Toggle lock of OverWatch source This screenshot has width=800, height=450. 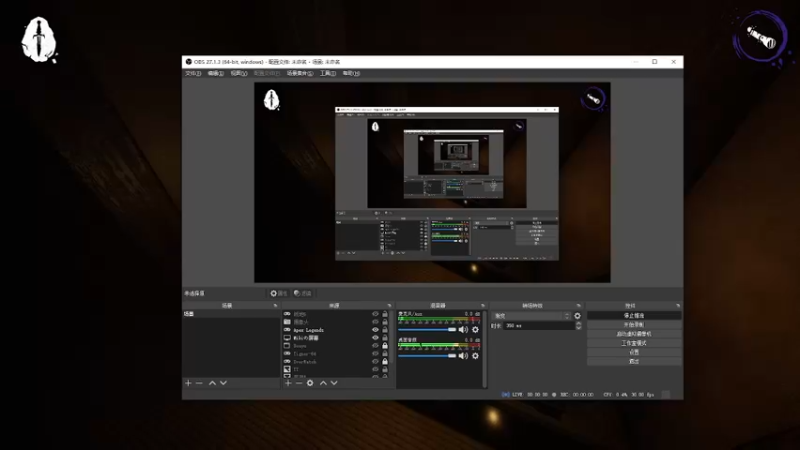point(385,362)
